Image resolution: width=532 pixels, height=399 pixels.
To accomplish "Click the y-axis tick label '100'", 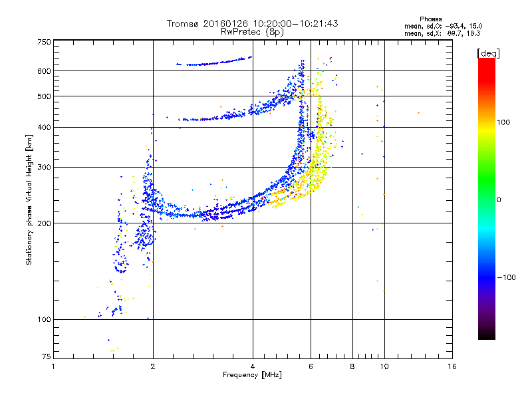I will [45, 320].
